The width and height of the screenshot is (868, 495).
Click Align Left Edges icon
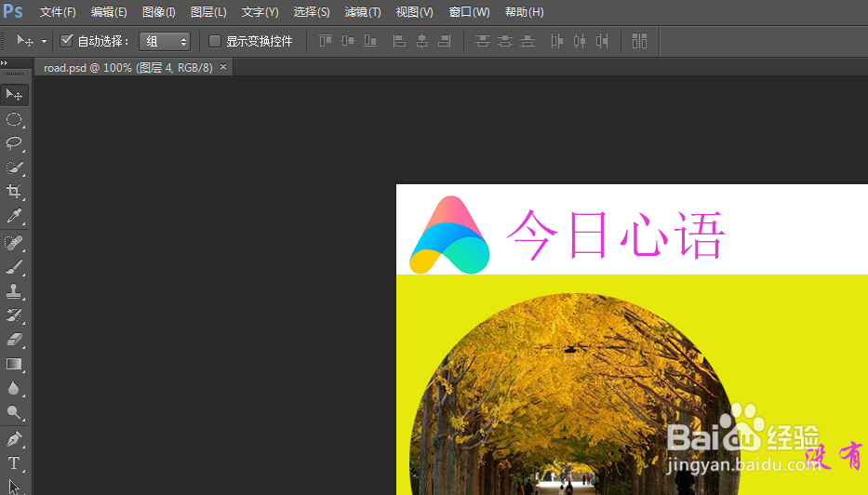[399, 41]
